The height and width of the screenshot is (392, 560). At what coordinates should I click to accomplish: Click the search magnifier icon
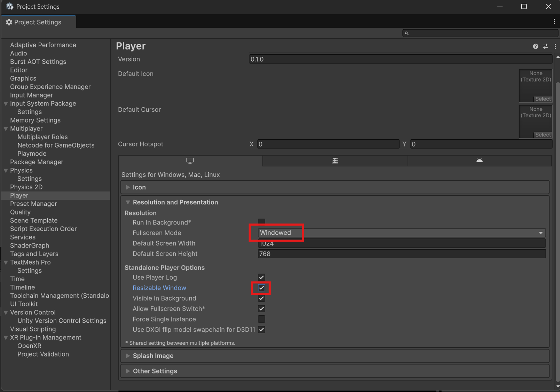click(407, 33)
